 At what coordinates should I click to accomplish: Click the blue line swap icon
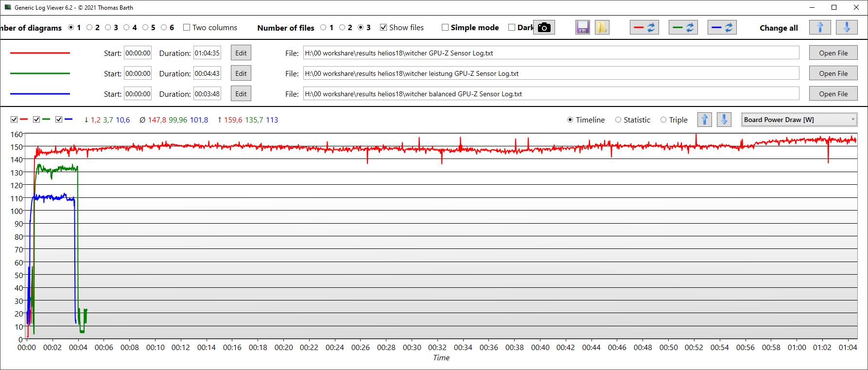722,28
